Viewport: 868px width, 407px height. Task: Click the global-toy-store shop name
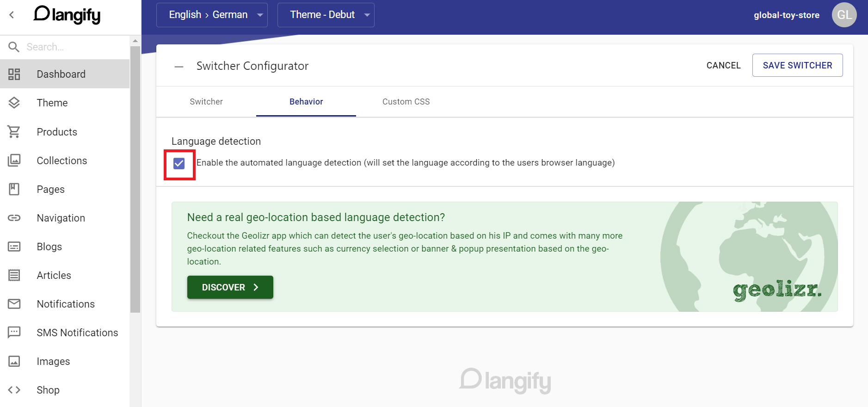[x=786, y=15]
